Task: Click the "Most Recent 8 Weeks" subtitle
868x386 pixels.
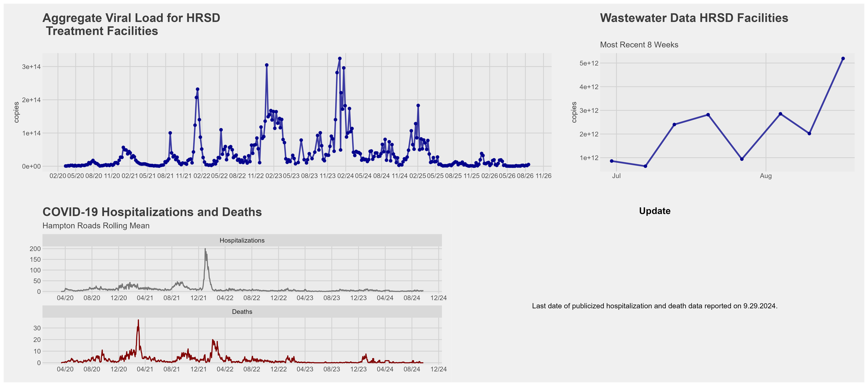Action: [x=639, y=45]
